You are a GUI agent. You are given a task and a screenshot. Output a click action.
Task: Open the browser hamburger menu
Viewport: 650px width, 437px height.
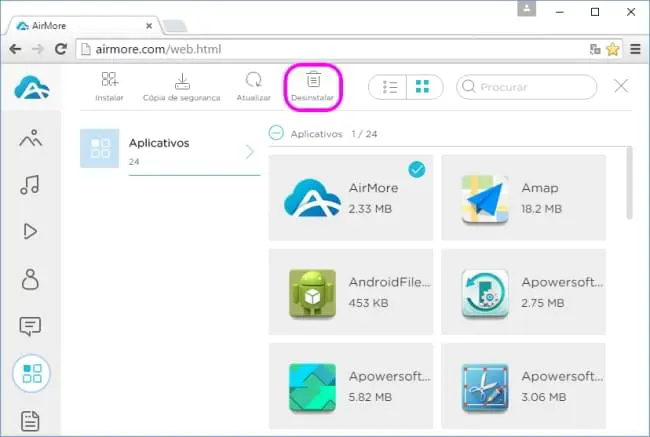click(x=635, y=49)
